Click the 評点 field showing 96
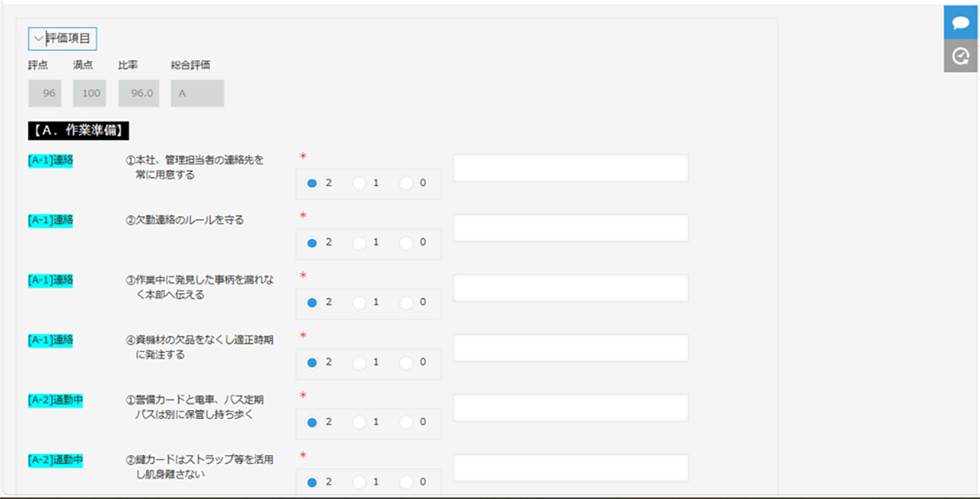This screenshot has width=980, height=499. coord(45,93)
